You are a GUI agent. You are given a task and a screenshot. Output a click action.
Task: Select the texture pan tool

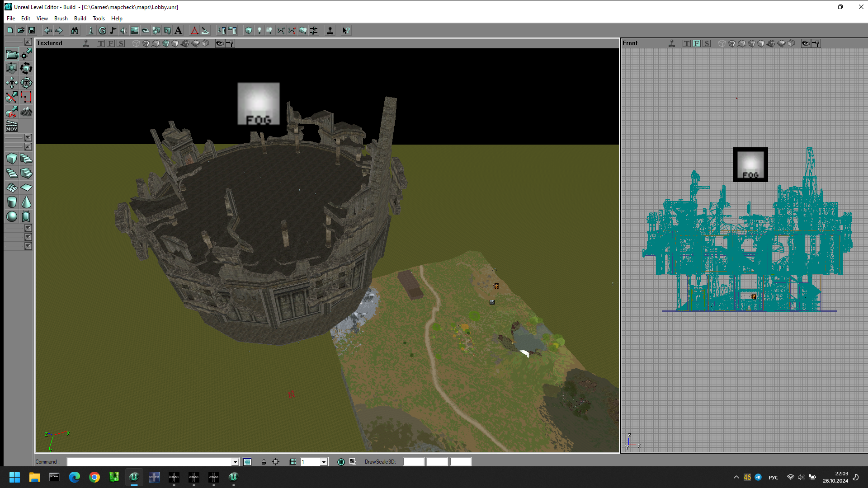click(12, 83)
